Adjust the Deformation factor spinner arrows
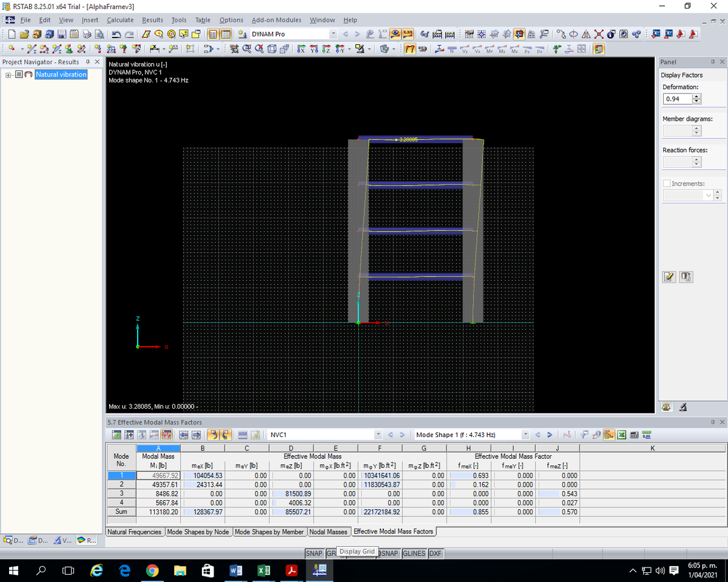Viewport: 728px width, 582px height. tap(696, 99)
